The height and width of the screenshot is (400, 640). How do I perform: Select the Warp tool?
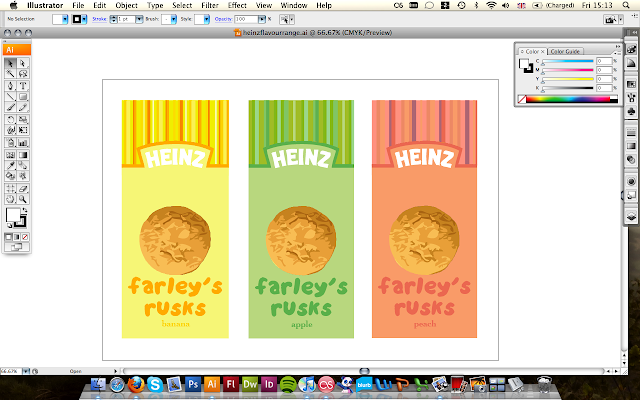coord(11,130)
